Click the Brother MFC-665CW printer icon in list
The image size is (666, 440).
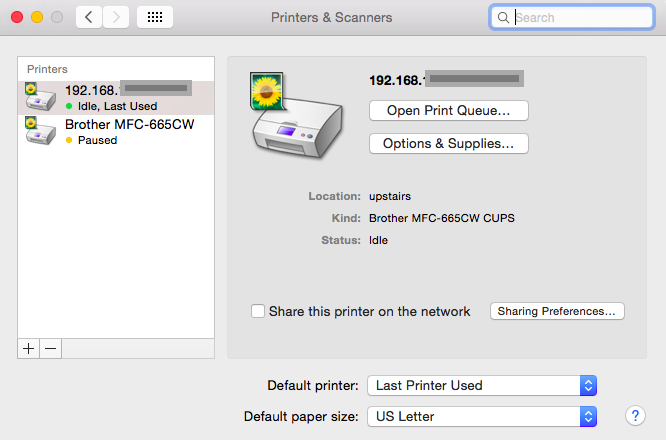(x=39, y=131)
